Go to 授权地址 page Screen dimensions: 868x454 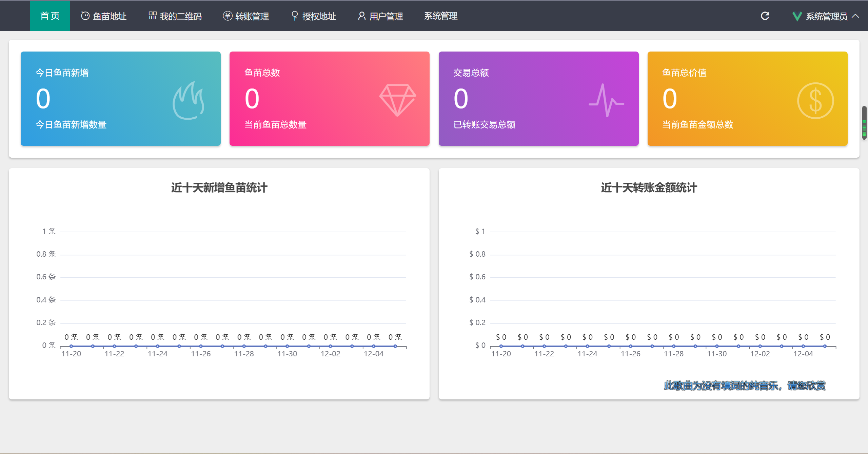tap(314, 16)
